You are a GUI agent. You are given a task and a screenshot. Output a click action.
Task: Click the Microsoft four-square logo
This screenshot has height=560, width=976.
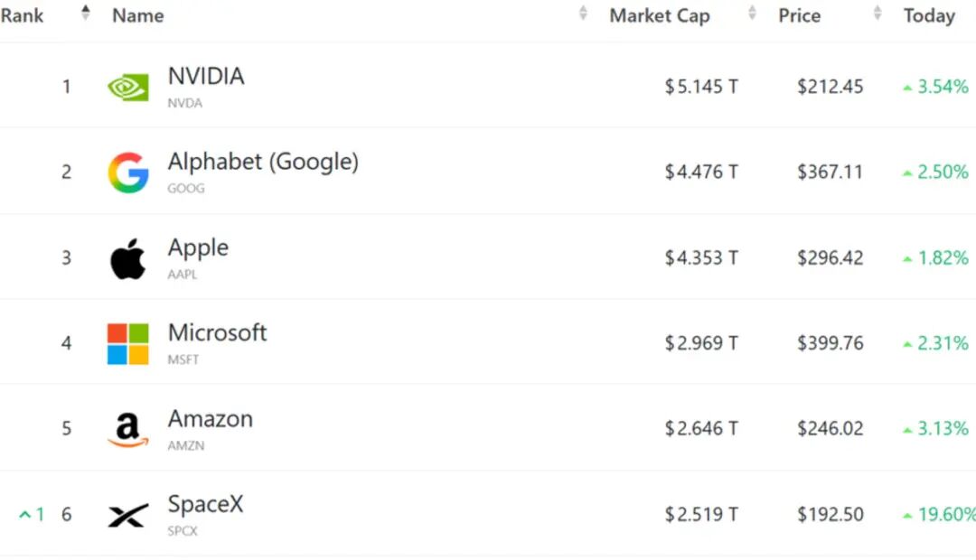(x=128, y=343)
